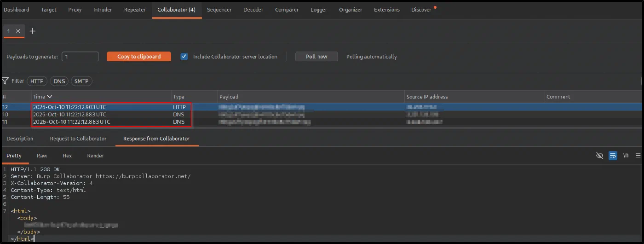Open the Sequencer tab
Viewport: 644px width, 244px height.
[x=219, y=10]
